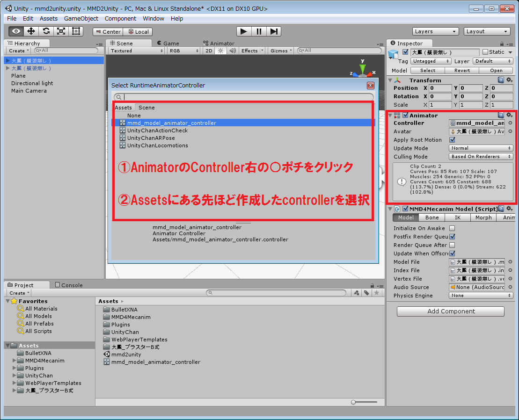The height and width of the screenshot is (420, 519).
Task: Select the Rect transform tool
Action: pos(76,31)
